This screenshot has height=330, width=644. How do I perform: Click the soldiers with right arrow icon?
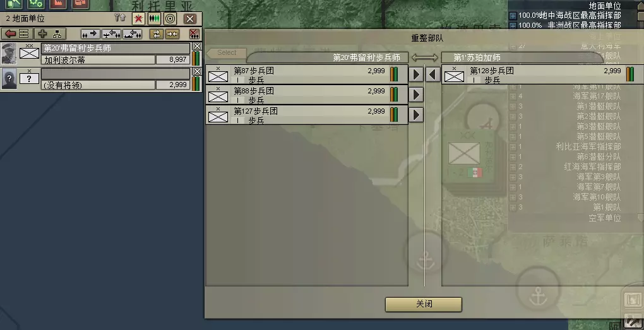[x=90, y=33]
